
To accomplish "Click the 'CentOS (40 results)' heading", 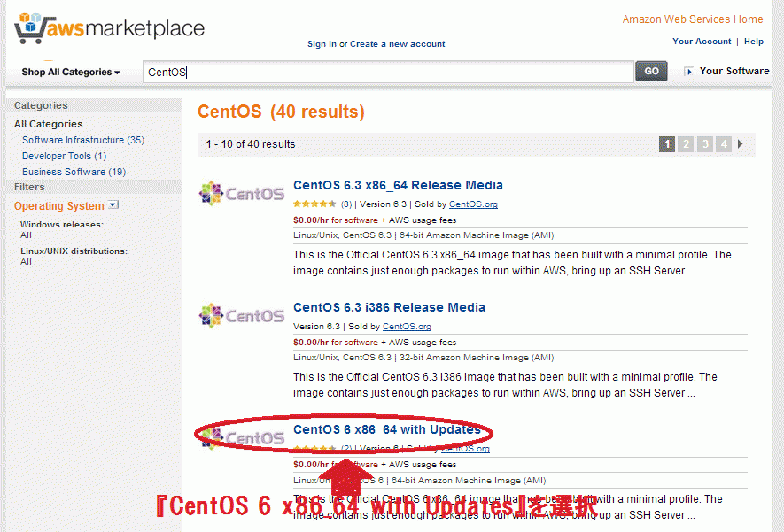I will [x=281, y=112].
